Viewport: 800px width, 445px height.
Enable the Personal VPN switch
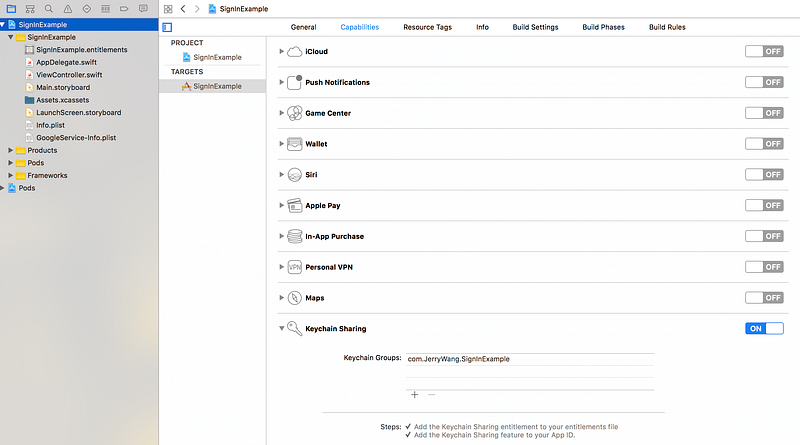764,267
